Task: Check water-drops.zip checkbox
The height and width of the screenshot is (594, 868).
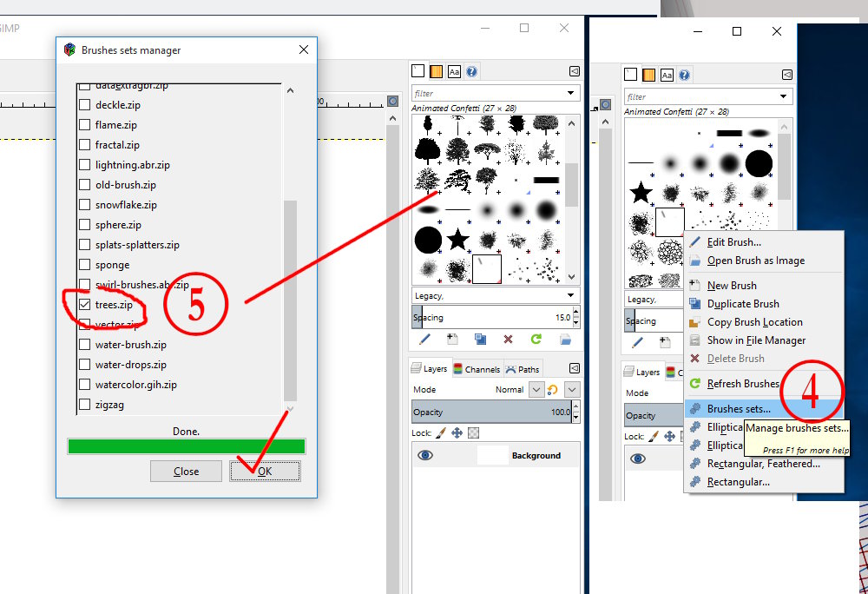Action: click(x=85, y=364)
